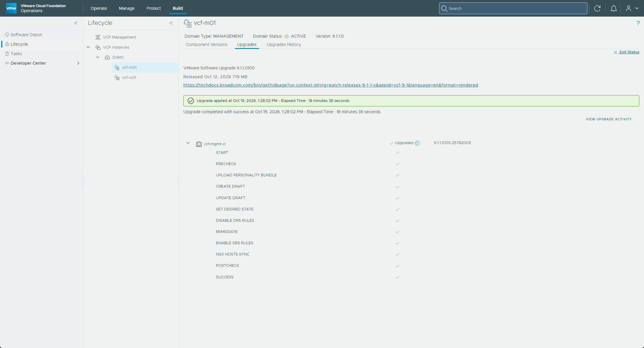The image size is (644, 348).
Task: Click the DISABLE DRS RULES step
Action: click(235, 221)
